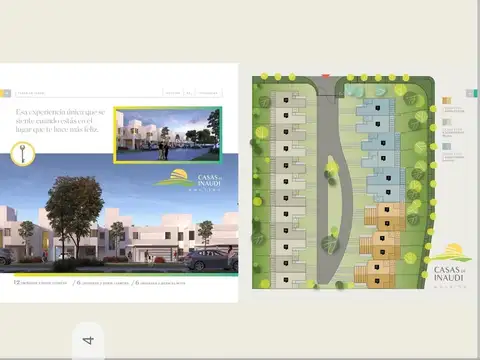Click the page number 4 tab
The height and width of the screenshot is (360, 480).
click(88, 340)
